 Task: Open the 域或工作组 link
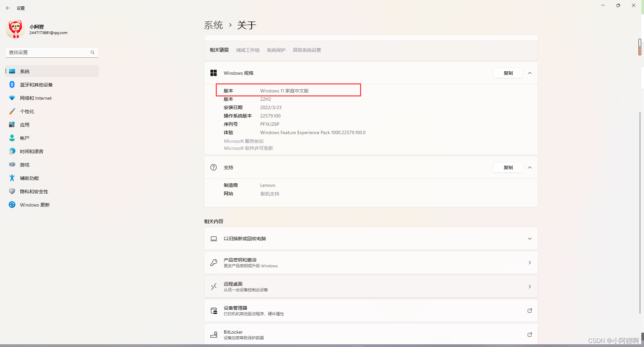(x=248, y=50)
